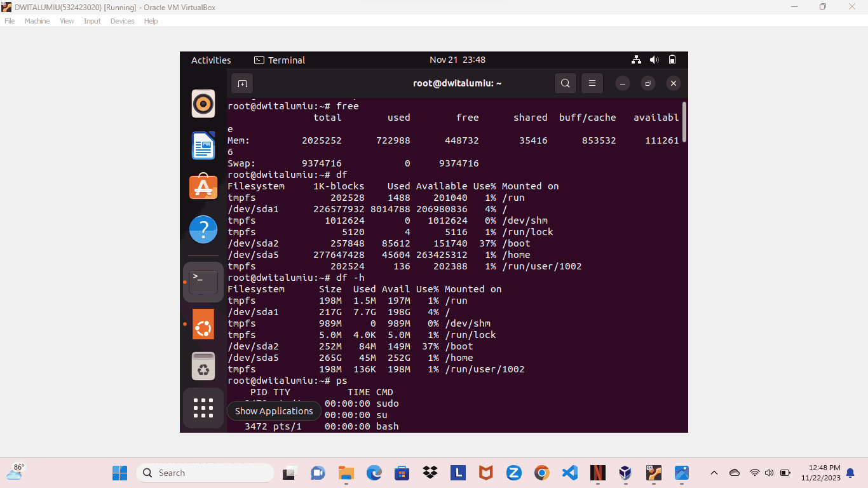
Task: Minimize the Ubuntu terminal window
Action: (623, 83)
